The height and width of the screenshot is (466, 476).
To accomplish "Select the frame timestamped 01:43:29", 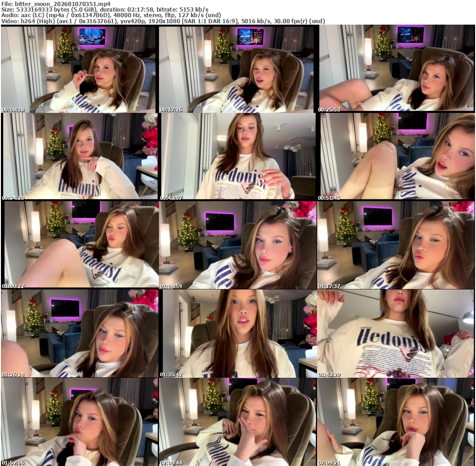I will tap(396, 333).
